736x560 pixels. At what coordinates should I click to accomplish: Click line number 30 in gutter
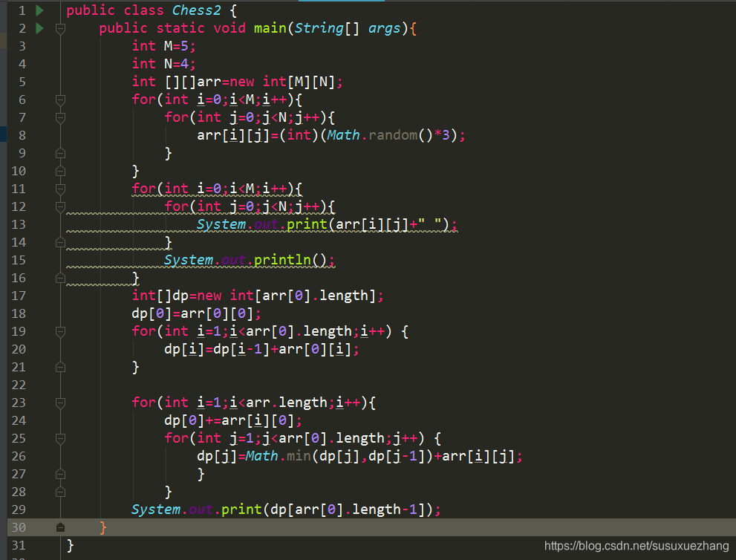pyautogui.click(x=19, y=527)
